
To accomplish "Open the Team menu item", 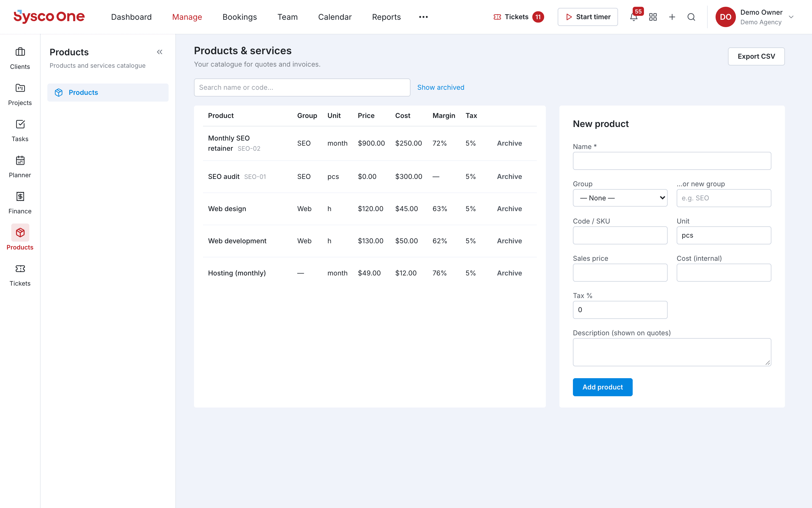I will click(x=288, y=17).
